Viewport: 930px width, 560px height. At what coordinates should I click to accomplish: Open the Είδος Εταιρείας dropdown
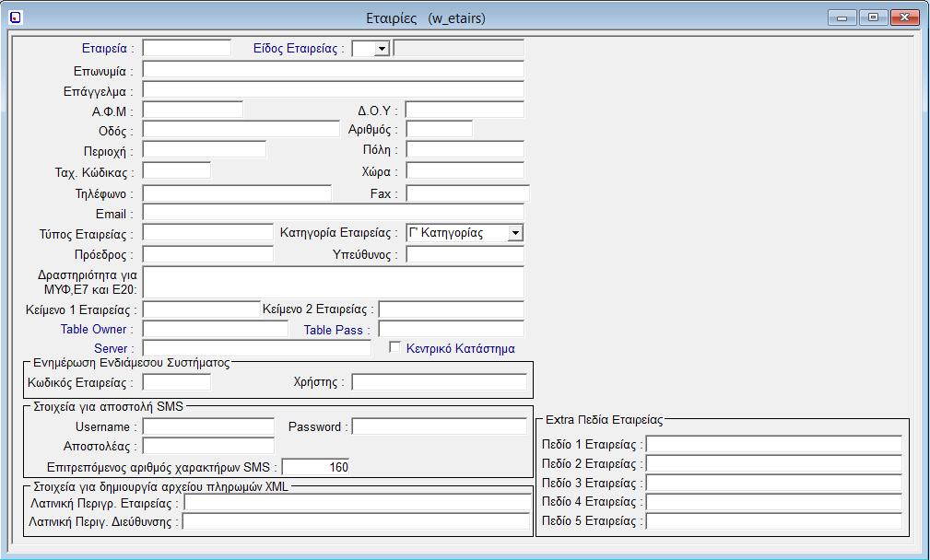coord(382,49)
